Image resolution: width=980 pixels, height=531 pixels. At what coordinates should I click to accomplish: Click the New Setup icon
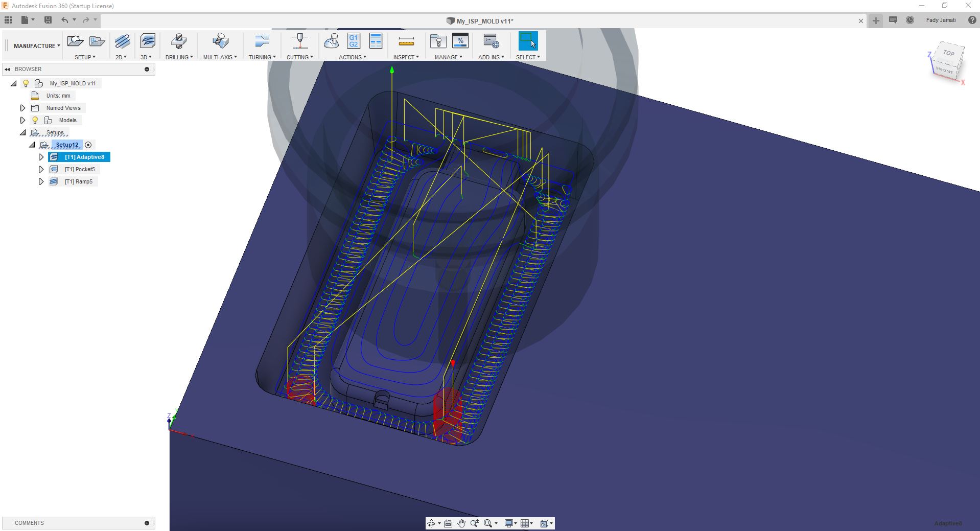click(75, 41)
